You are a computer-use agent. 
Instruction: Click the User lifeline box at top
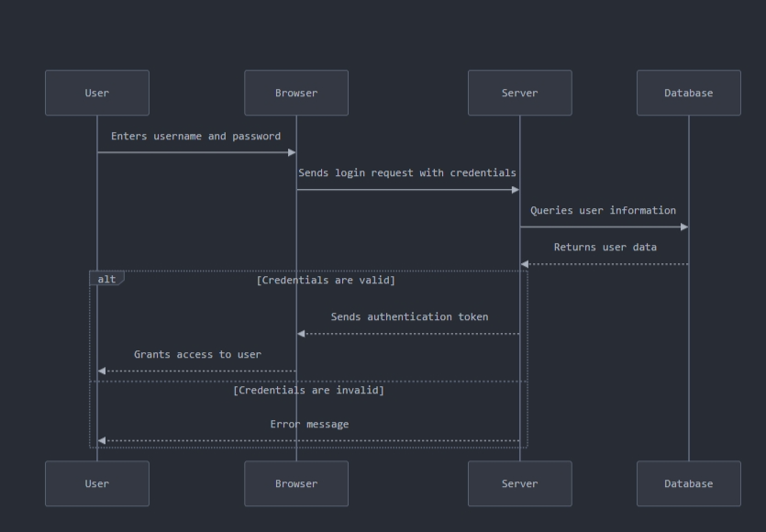tap(96, 92)
